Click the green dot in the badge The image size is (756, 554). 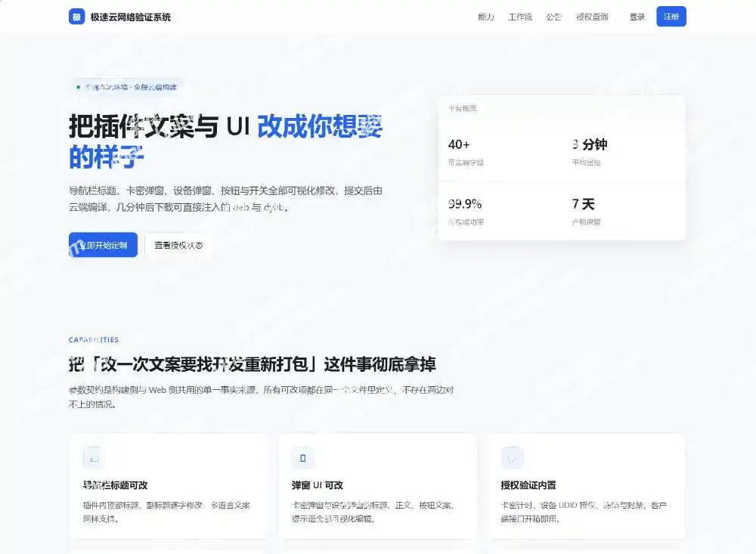(78, 87)
